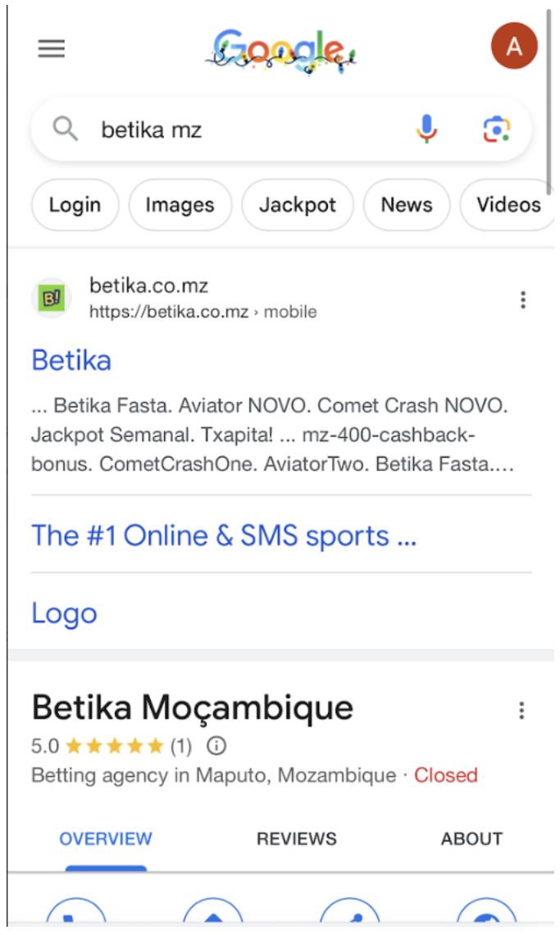Select the Images filter chip
The height and width of the screenshot is (935, 560).
click(180, 205)
